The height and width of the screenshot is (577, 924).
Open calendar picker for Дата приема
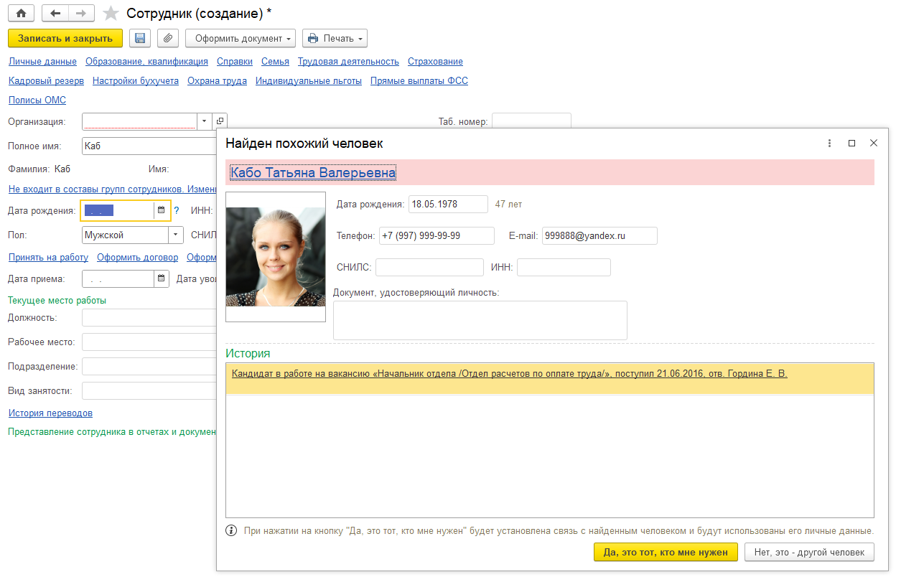[162, 279]
